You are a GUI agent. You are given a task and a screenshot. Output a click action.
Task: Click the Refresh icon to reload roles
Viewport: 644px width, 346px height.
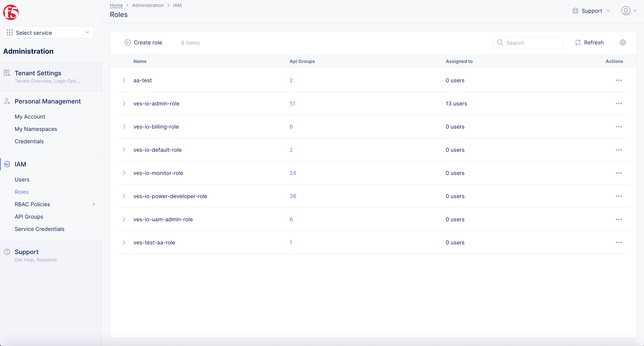[x=578, y=43]
